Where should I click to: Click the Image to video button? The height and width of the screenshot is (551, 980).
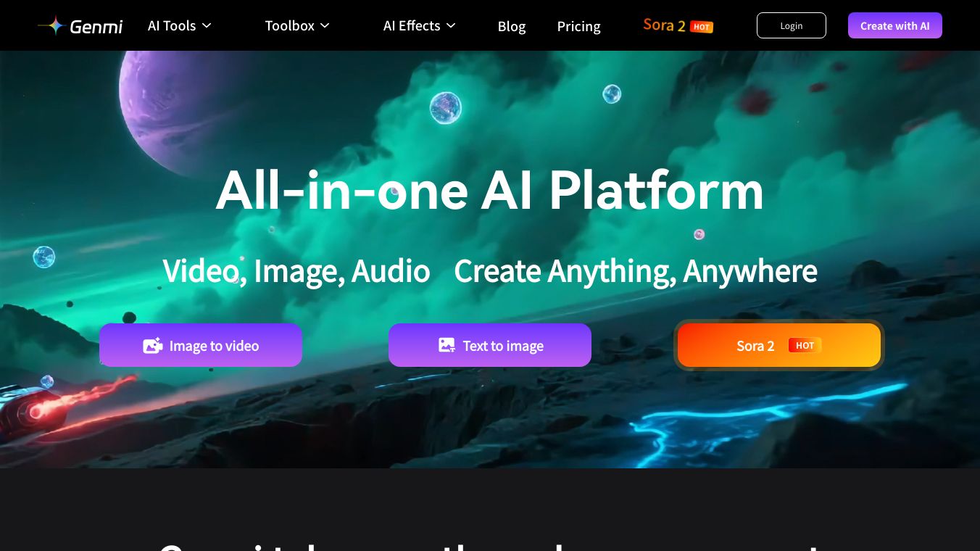click(201, 345)
